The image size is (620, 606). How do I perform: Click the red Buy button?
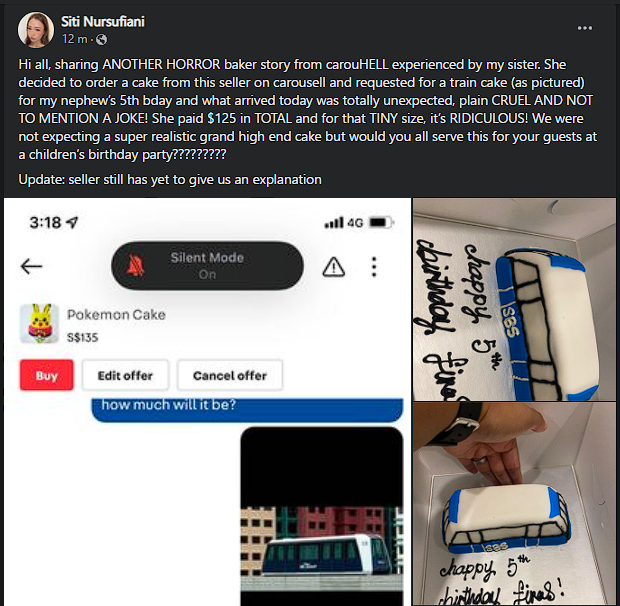click(x=47, y=375)
